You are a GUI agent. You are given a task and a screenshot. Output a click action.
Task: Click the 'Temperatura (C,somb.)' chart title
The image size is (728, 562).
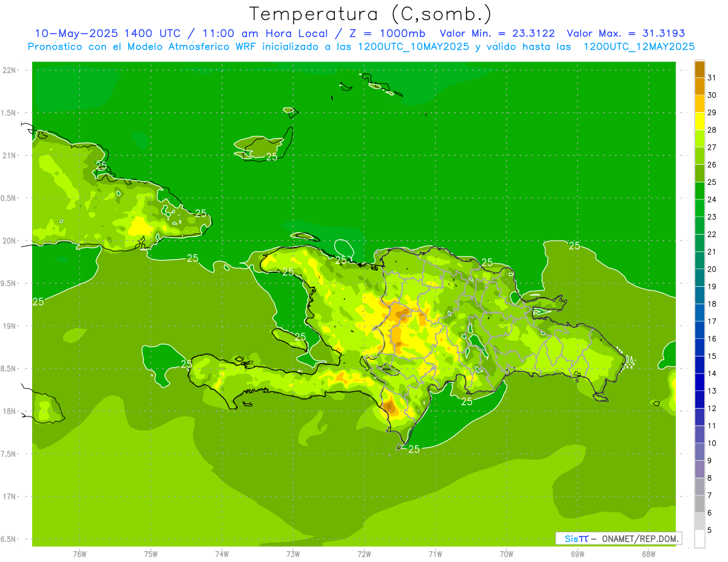pyautogui.click(x=371, y=14)
